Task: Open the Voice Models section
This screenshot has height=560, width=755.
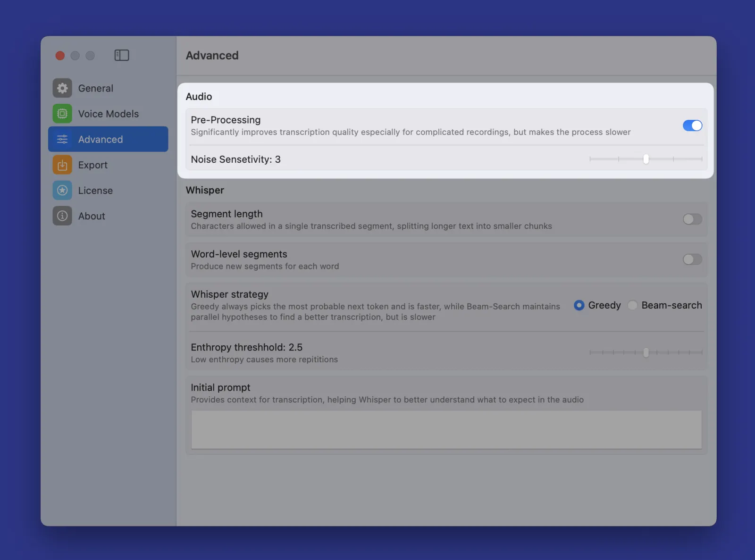Action: [108, 114]
